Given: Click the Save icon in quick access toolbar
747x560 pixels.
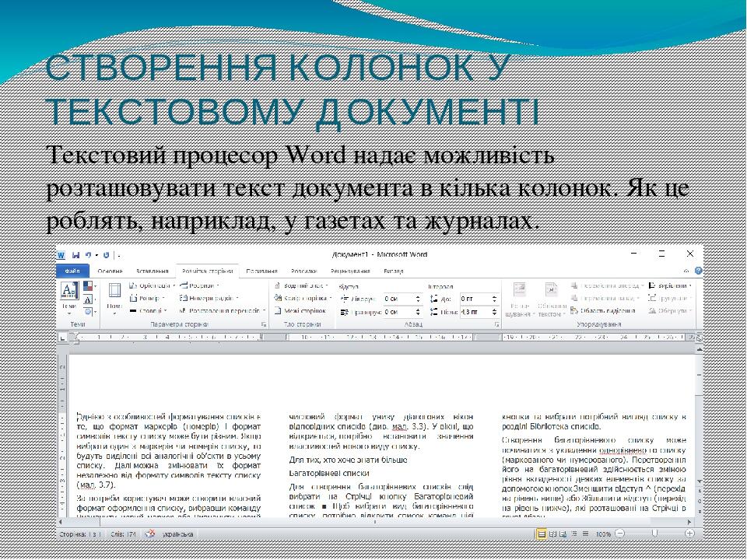Looking at the screenshot, I should (x=75, y=255).
